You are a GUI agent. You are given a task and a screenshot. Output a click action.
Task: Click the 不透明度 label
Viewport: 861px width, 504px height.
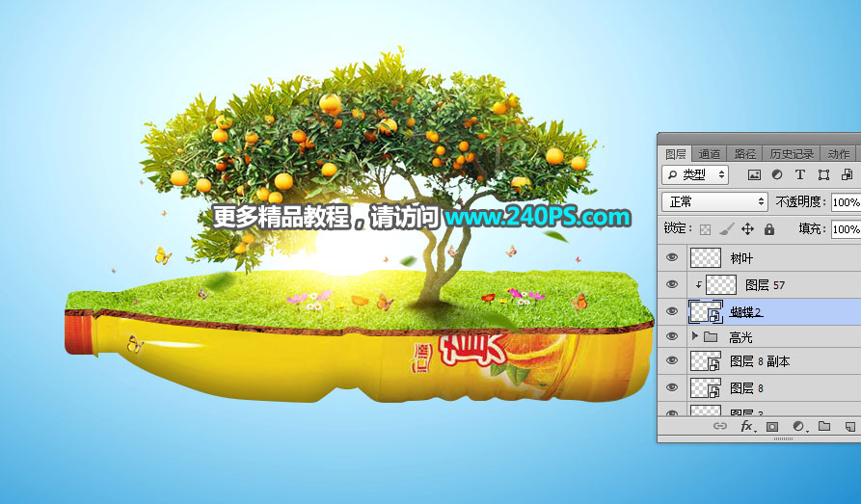click(x=800, y=202)
